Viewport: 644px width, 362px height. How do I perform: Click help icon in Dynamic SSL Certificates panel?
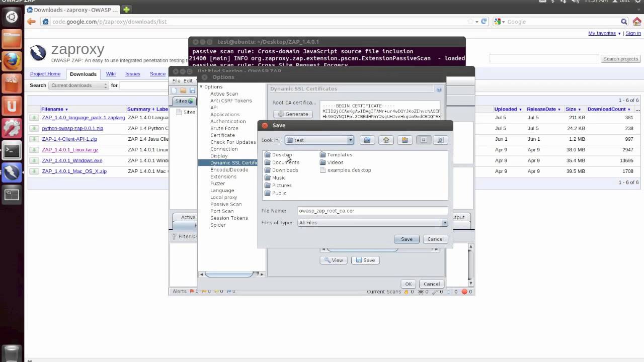click(x=439, y=89)
